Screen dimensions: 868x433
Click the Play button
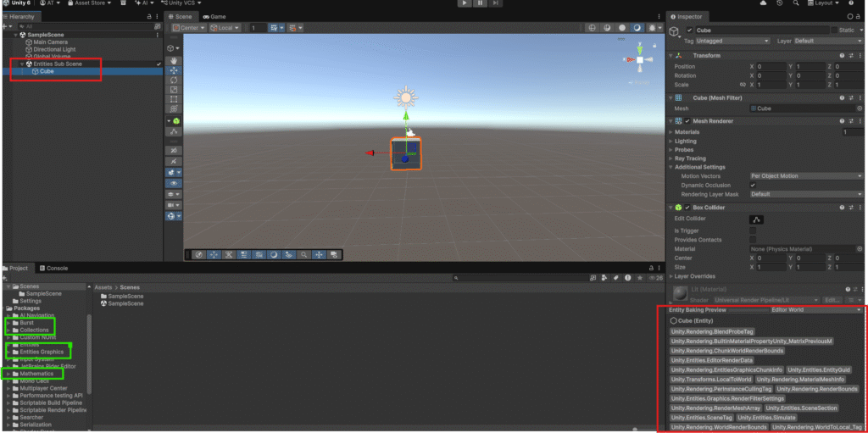(465, 3)
